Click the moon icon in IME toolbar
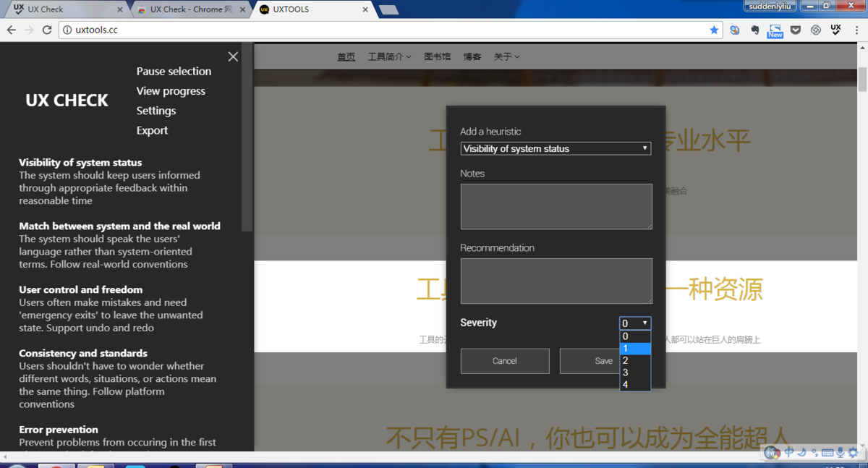The width and height of the screenshot is (868, 468). tap(801, 453)
